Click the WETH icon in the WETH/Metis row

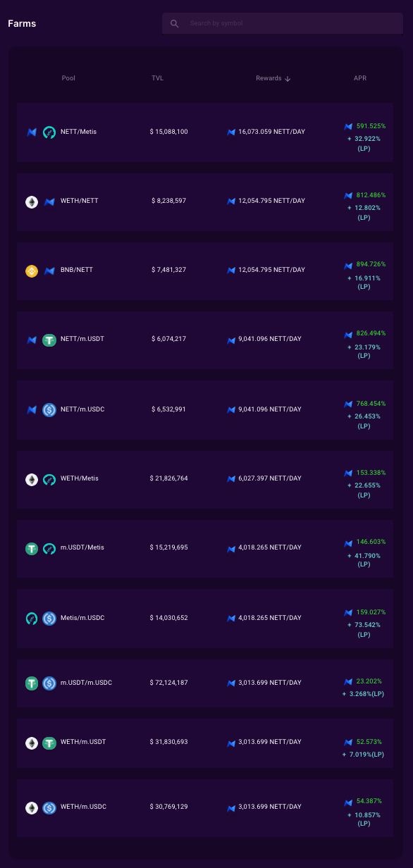pos(31,478)
